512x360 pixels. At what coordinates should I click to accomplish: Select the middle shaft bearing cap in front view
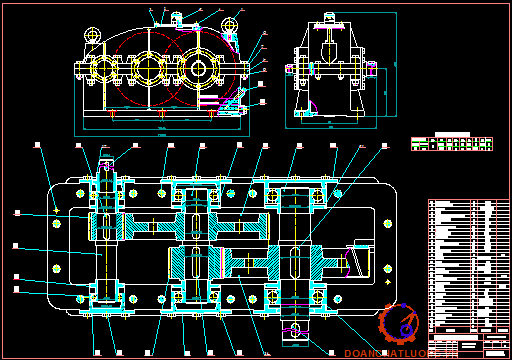(x=148, y=69)
